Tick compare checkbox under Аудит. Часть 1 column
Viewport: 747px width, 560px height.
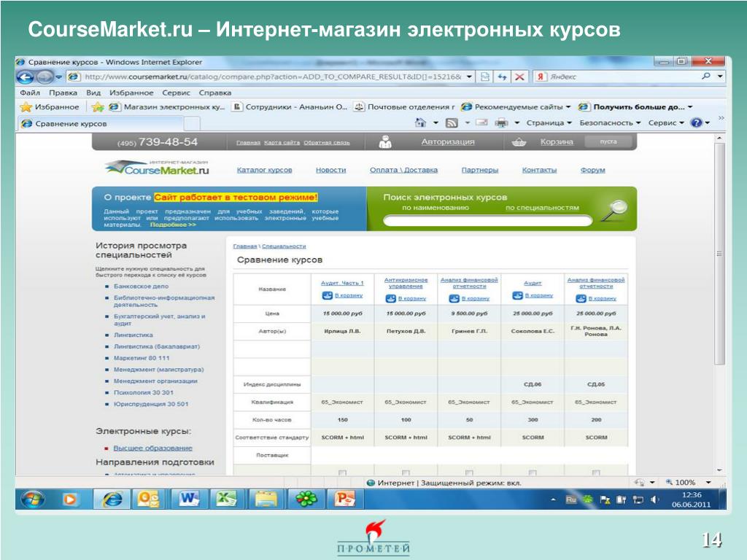(342, 472)
